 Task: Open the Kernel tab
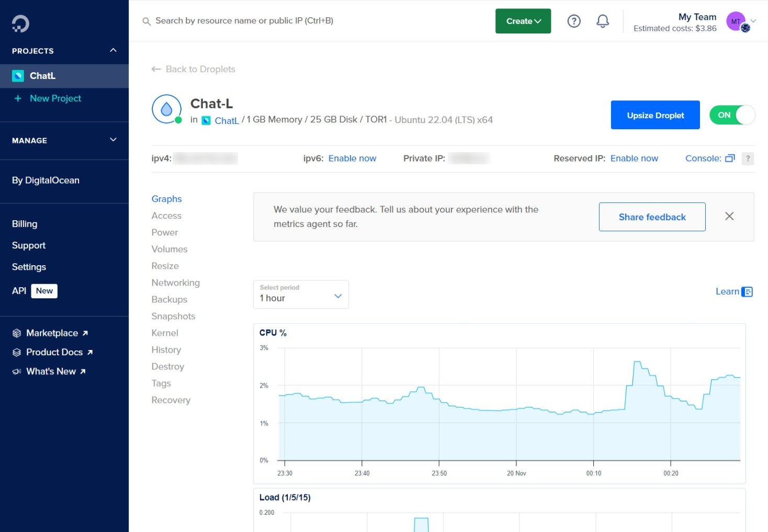pos(165,333)
